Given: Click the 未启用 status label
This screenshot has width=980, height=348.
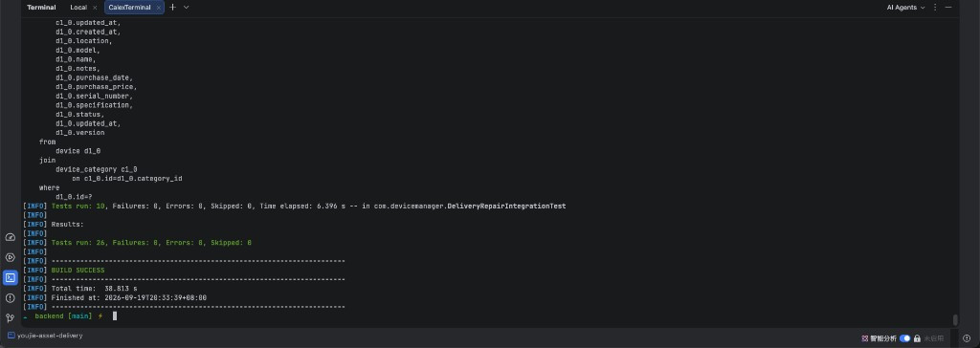Looking at the screenshot, I should (x=934, y=338).
